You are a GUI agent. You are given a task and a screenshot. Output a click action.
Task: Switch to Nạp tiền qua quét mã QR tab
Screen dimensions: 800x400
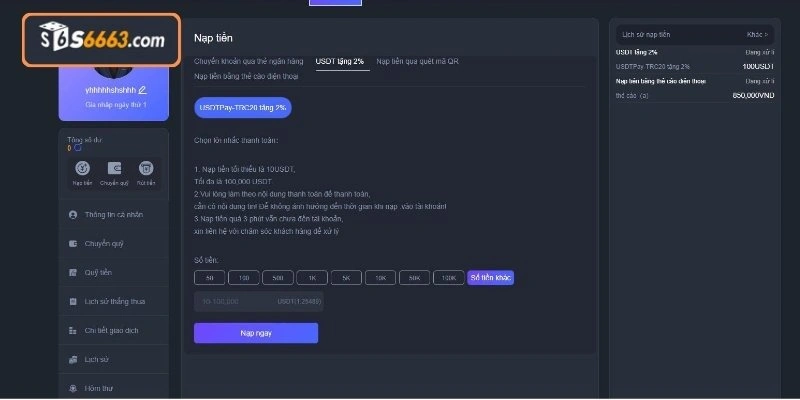tap(417, 61)
